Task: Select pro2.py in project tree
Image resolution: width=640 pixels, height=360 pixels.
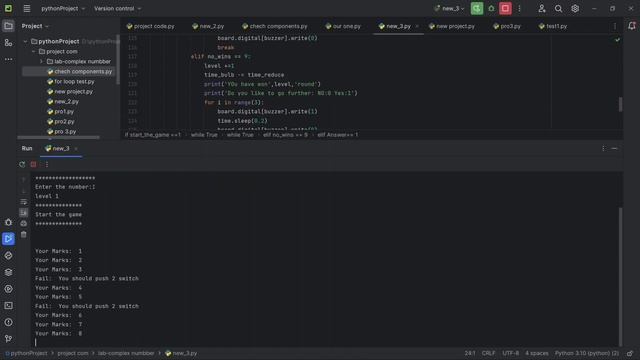Action: pos(64,122)
